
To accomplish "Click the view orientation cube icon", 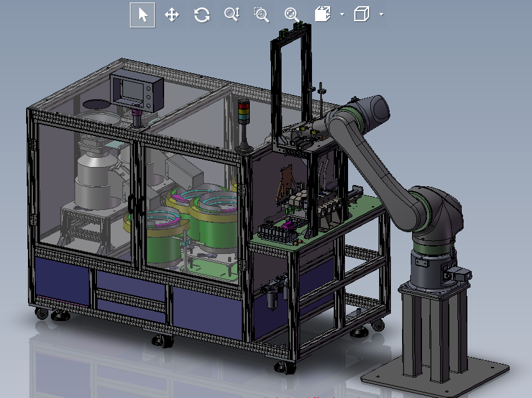I will [x=323, y=14].
